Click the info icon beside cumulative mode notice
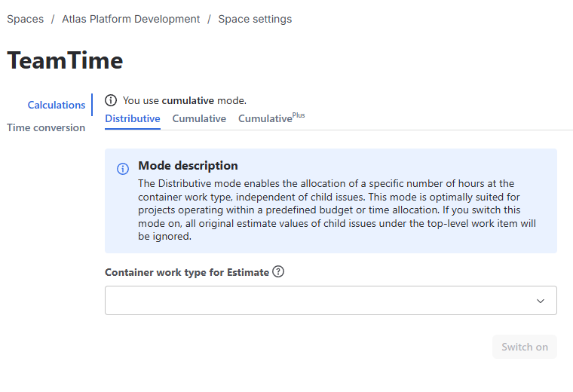The width and height of the screenshot is (573, 392). 111,100
